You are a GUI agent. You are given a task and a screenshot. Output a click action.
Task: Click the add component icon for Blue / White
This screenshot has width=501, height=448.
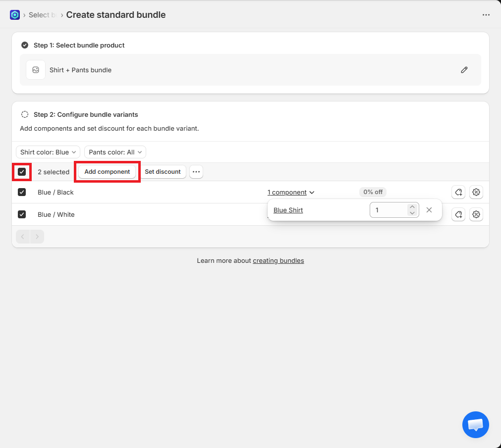coord(458,214)
